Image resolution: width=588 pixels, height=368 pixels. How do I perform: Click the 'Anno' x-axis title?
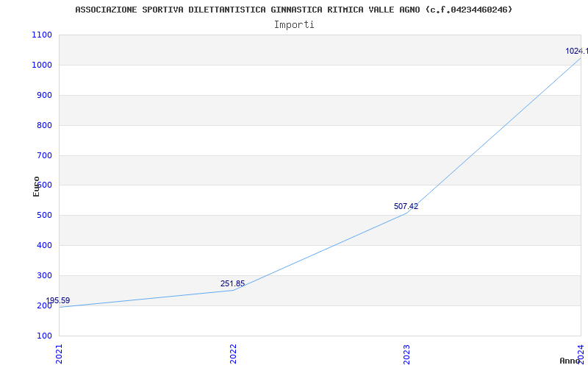point(570,361)
